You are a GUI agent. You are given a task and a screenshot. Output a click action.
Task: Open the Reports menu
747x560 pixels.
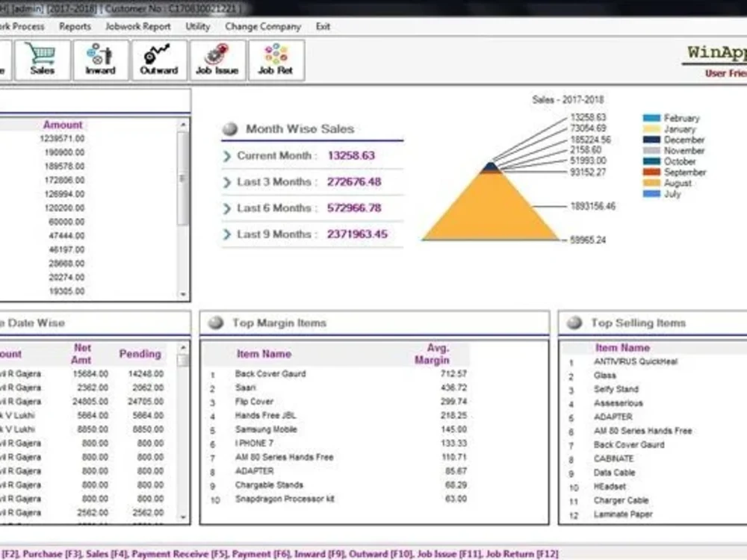[75, 26]
